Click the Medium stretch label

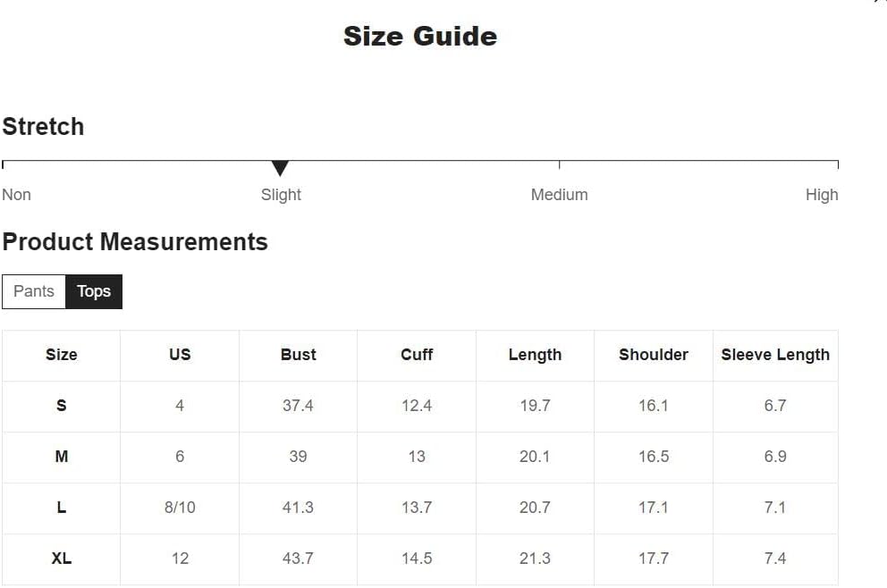(559, 195)
